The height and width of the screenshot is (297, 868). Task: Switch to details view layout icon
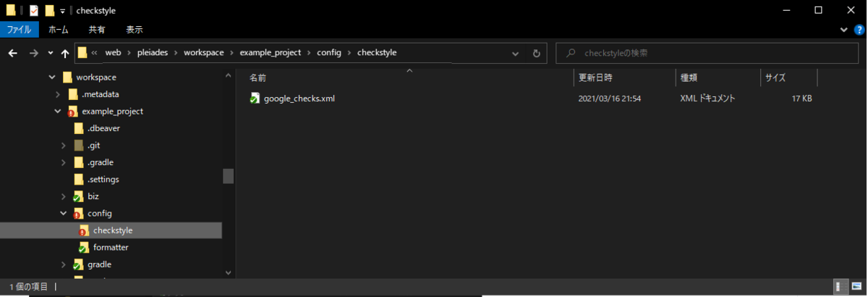(839, 287)
